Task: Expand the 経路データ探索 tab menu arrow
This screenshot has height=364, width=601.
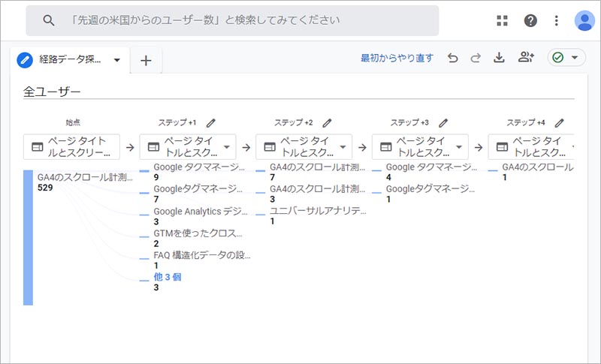Action: tap(117, 61)
